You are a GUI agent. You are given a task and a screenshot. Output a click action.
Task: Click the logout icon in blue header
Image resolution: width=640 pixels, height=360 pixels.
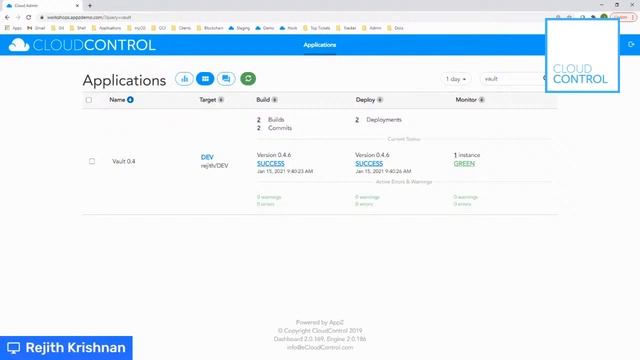[631, 44]
